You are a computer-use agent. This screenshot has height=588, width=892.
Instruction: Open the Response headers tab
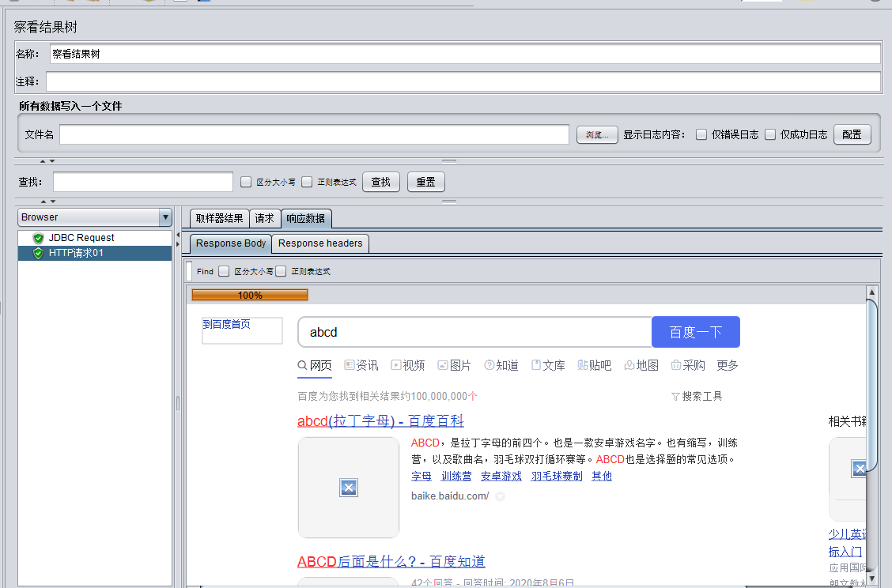tap(320, 243)
